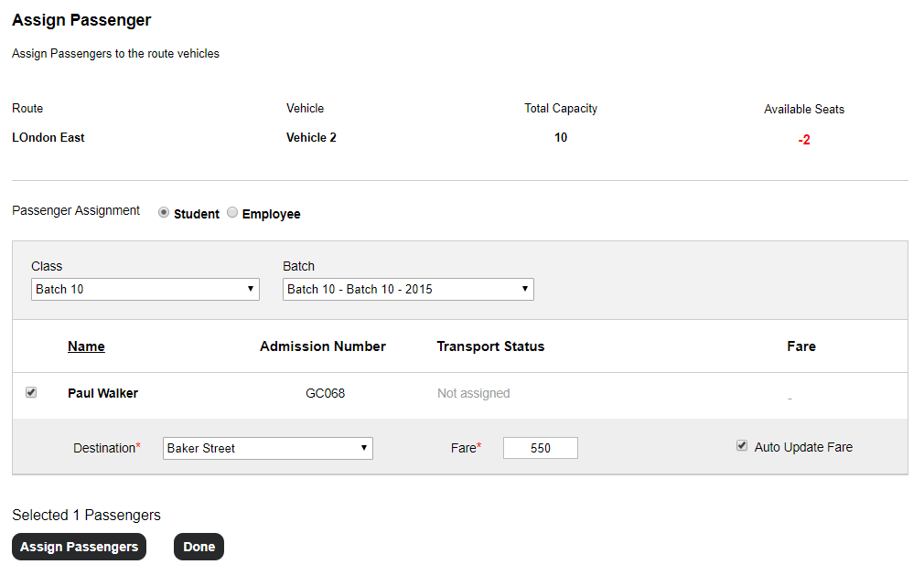Select the Employee radio button

(232, 212)
